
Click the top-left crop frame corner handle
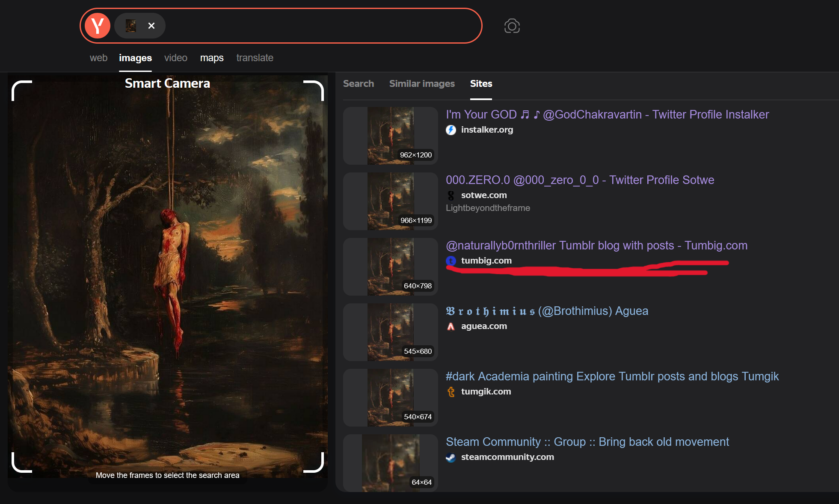pyautogui.click(x=21, y=90)
